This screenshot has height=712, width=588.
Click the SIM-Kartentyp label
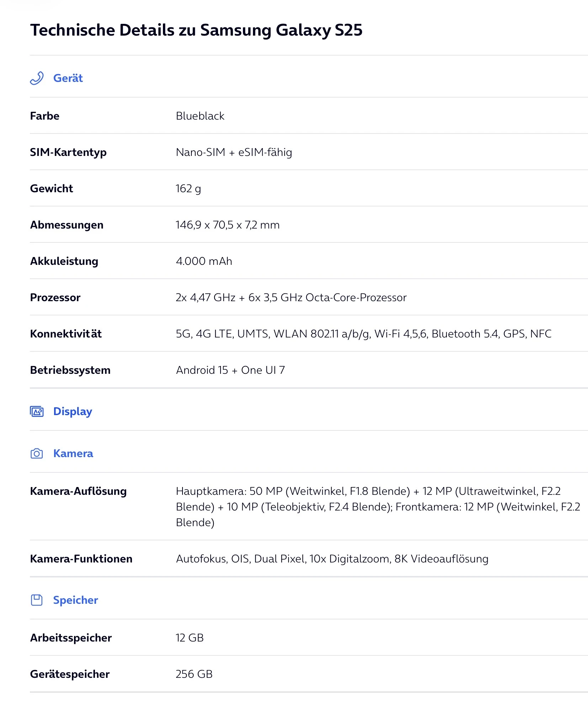(68, 152)
